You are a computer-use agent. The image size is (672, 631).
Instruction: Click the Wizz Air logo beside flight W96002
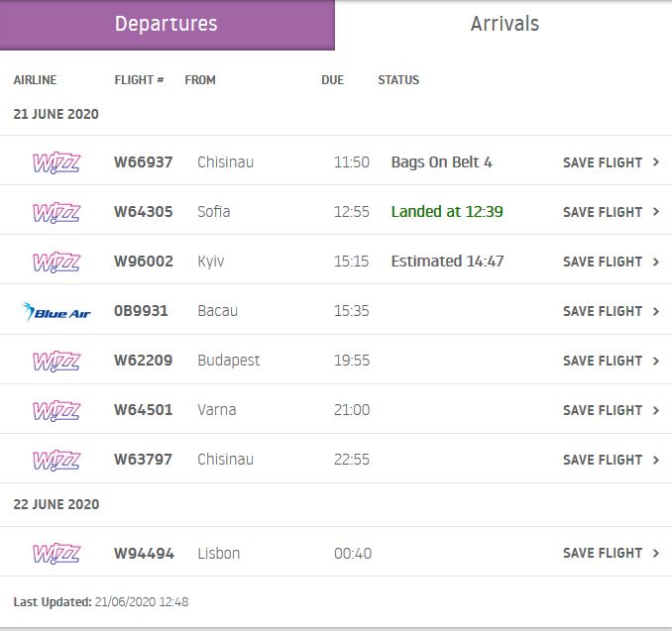(56, 262)
